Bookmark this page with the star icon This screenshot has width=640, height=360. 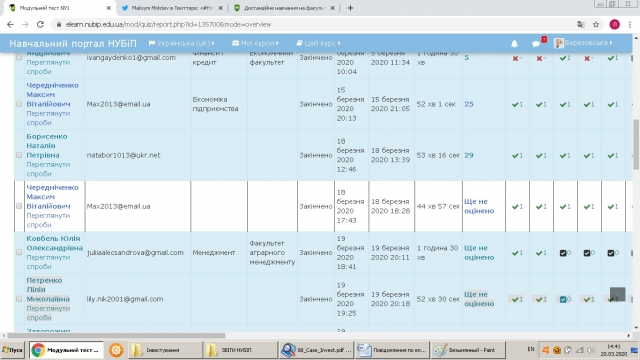(x=596, y=24)
